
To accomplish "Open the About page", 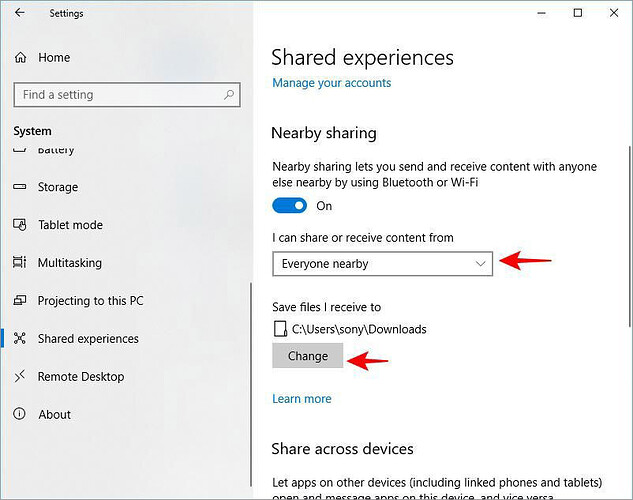I will click(54, 414).
